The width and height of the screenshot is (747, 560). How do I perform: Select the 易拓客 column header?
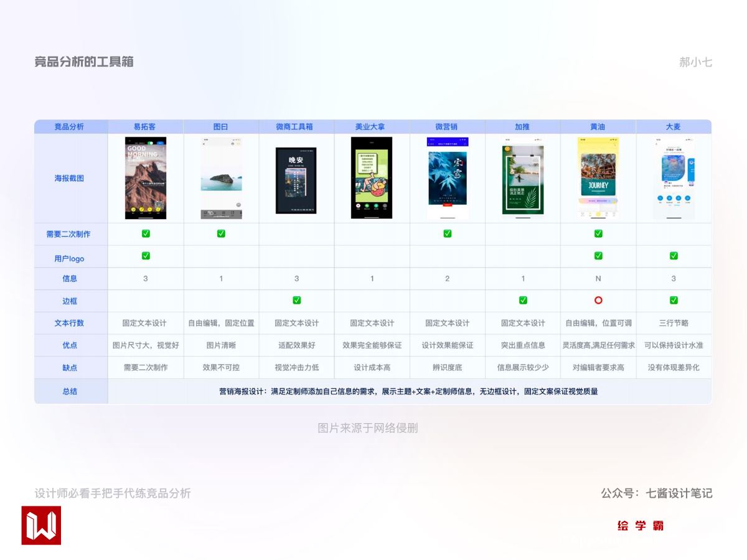tap(145, 126)
